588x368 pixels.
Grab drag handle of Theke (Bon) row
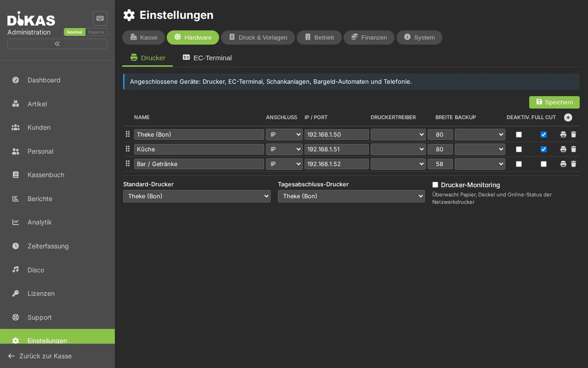(x=128, y=134)
